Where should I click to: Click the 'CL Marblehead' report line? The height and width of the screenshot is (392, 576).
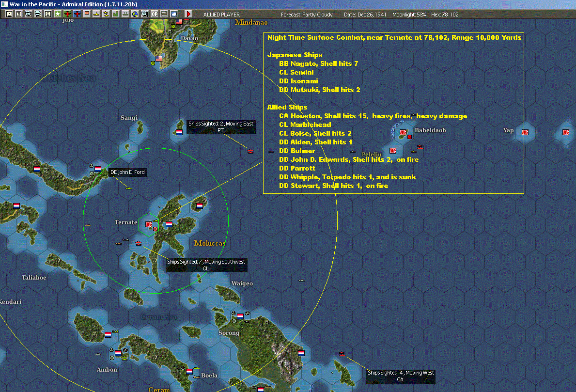305,125
